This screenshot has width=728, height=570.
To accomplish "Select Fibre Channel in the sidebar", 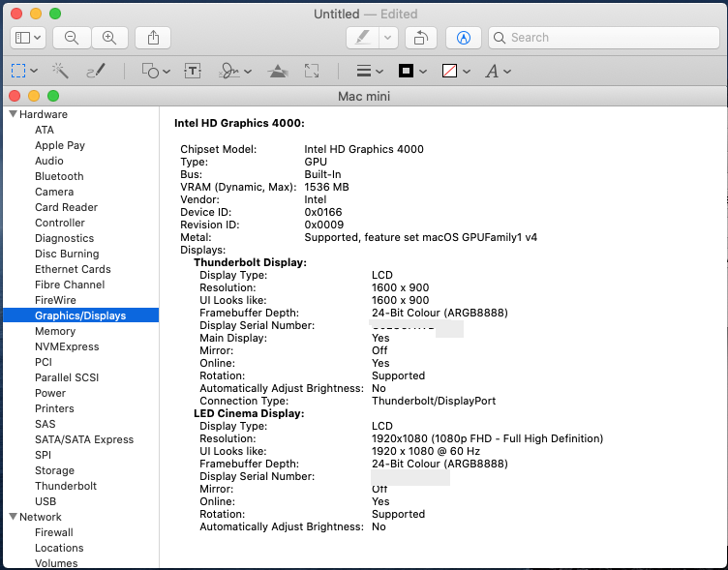I will tap(70, 285).
